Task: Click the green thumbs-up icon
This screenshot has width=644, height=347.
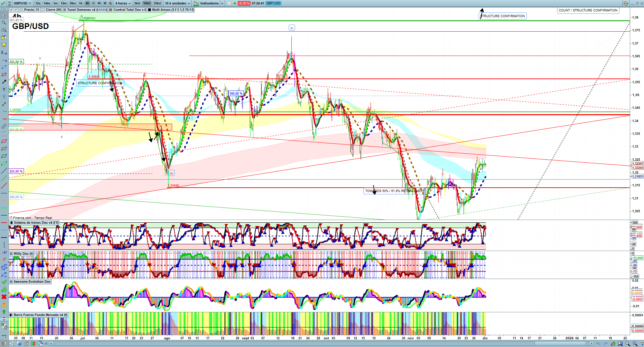Action: pos(4,289)
